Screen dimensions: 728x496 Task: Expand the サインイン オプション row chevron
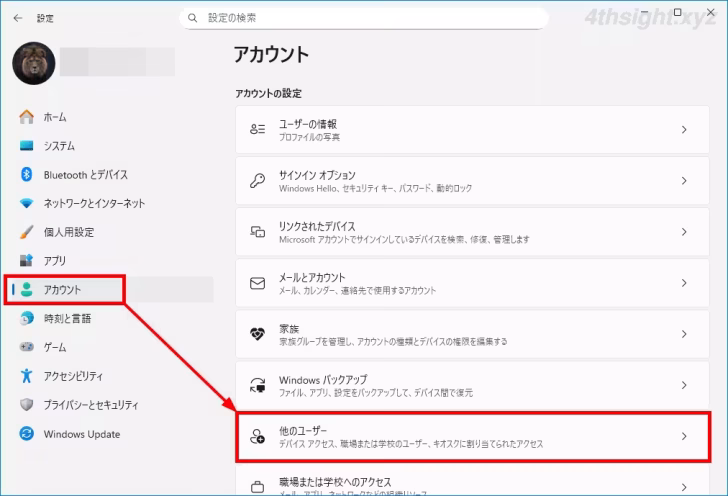pos(684,181)
